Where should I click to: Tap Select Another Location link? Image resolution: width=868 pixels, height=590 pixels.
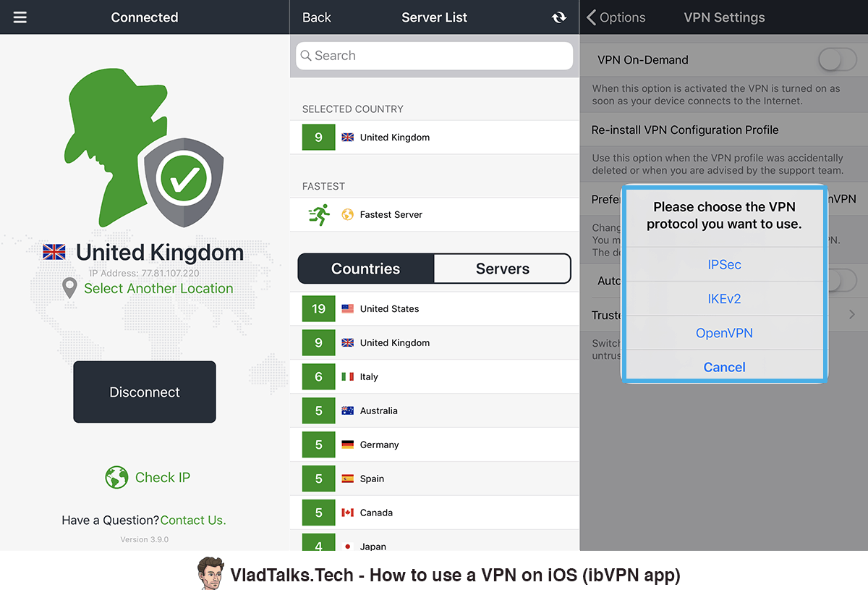158,288
